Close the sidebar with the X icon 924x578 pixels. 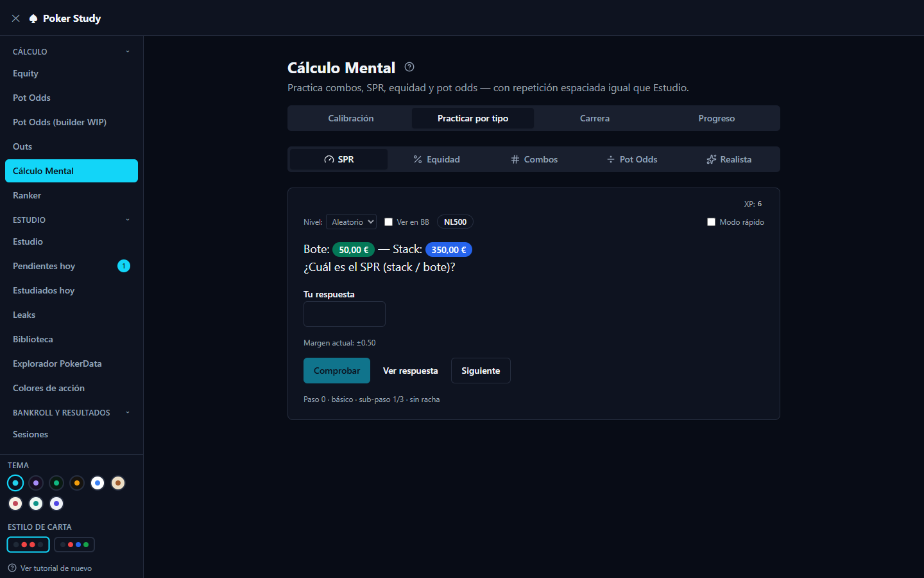(x=16, y=19)
